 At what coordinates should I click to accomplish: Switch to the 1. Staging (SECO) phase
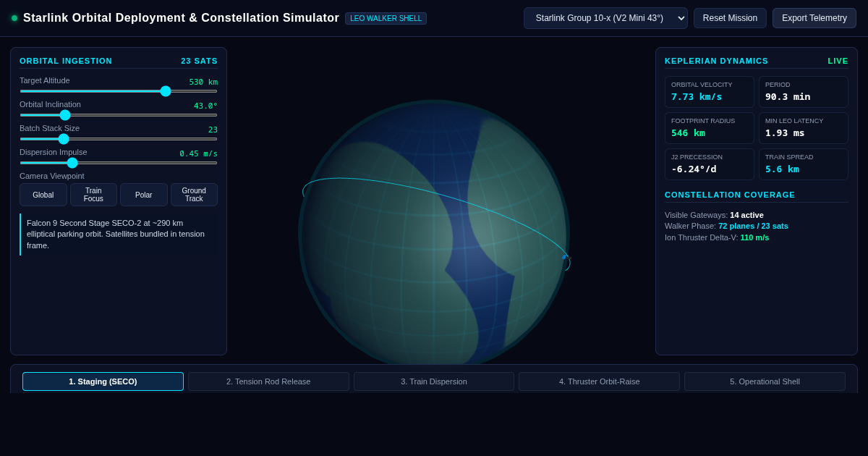(103, 381)
